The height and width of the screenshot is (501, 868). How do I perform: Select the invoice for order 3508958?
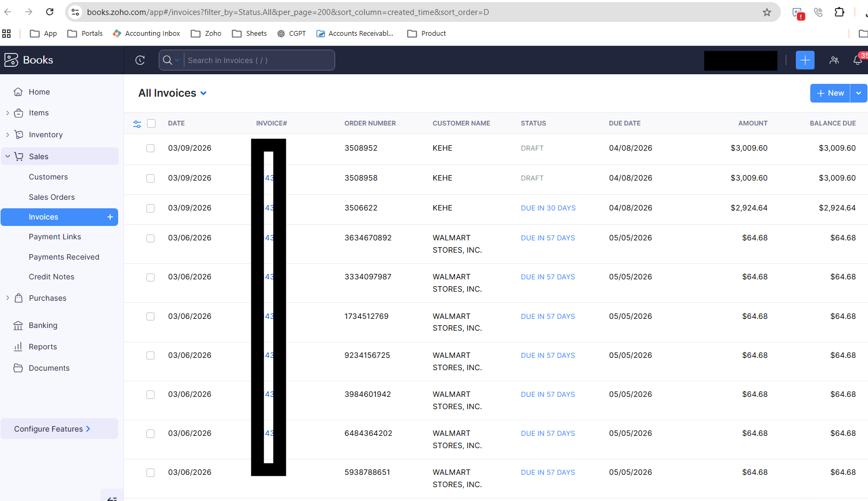tap(151, 178)
